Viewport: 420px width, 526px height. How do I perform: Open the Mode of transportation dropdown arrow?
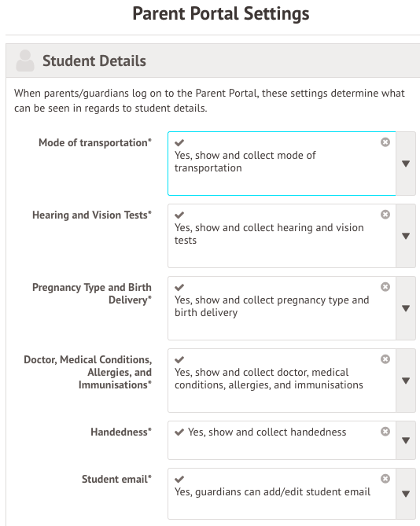pos(406,164)
